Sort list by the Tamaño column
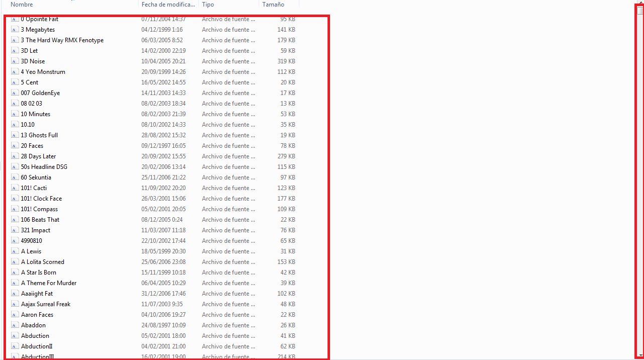The height and width of the screenshot is (360, 644). [x=272, y=5]
